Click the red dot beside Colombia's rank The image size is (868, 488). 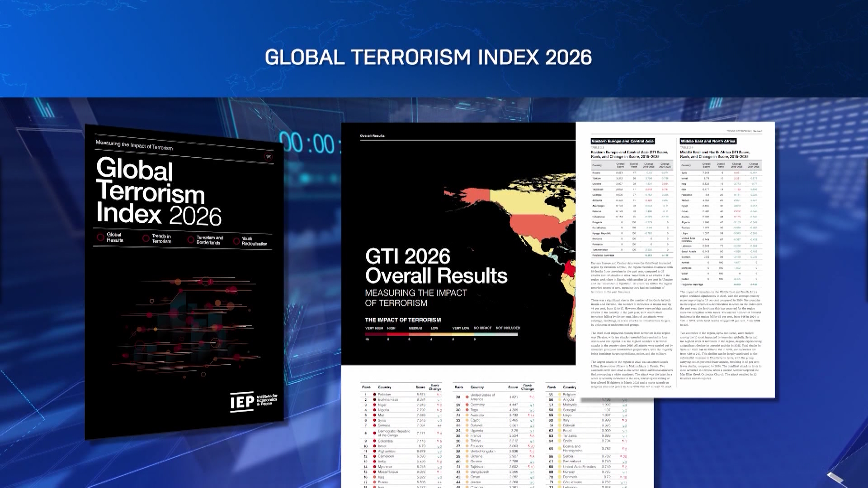[x=374, y=441]
